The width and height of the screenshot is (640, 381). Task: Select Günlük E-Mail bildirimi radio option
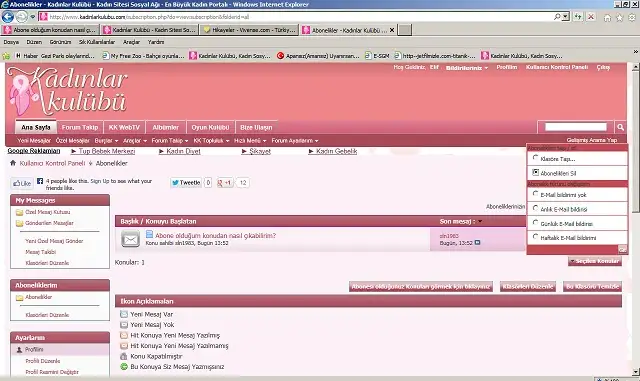536,223
